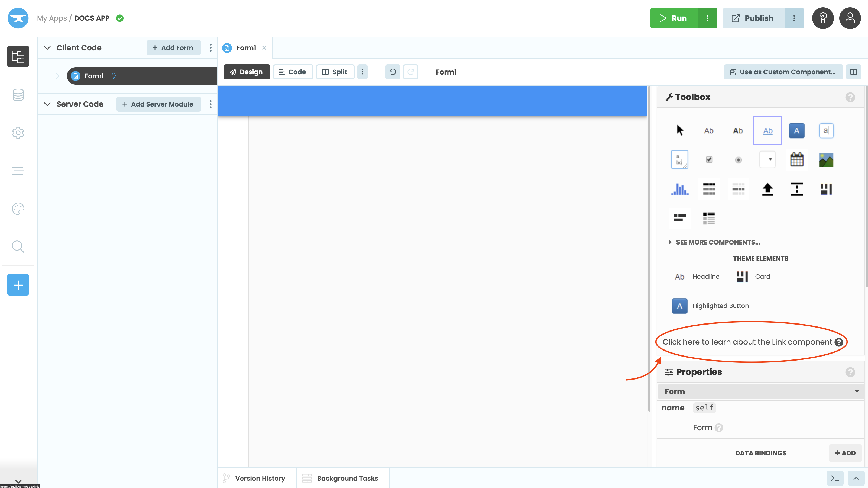
Task: Open the Data Tables sidebar icon
Action: pos(18,95)
